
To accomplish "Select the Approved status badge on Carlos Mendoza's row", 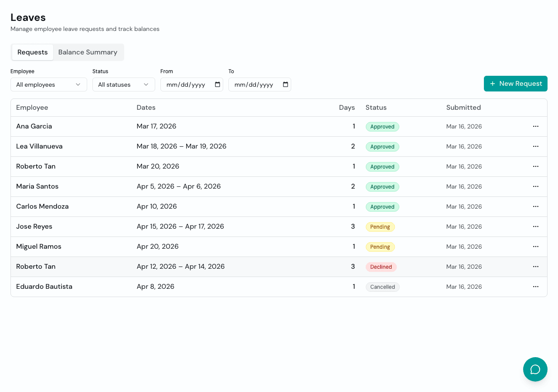I will pos(382,206).
